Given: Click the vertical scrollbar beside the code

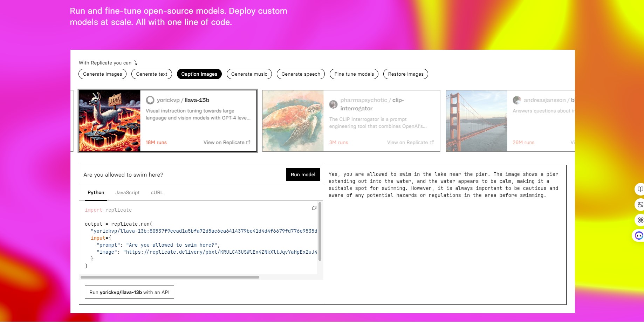Looking at the screenshot, I should click(x=320, y=231).
